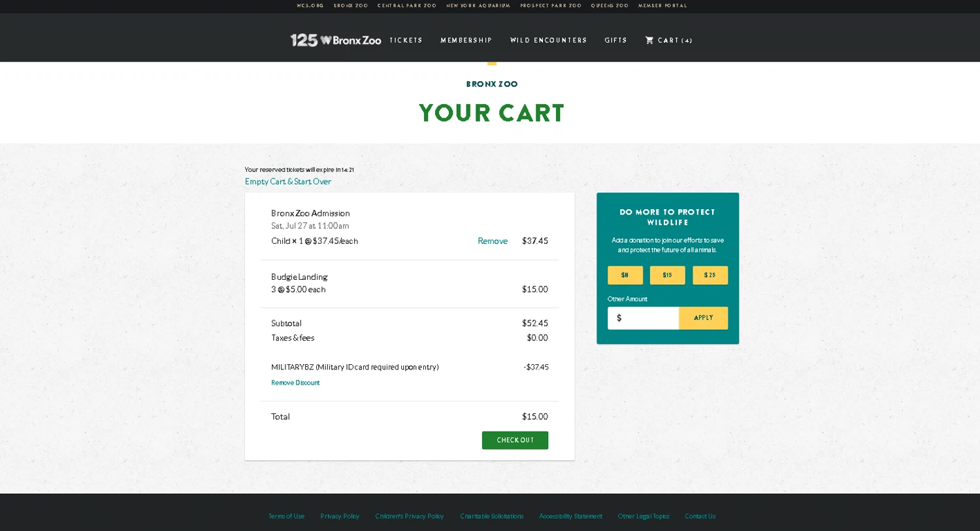Select the Total amount '$15.00'
980x531 pixels.
tap(535, 417)
